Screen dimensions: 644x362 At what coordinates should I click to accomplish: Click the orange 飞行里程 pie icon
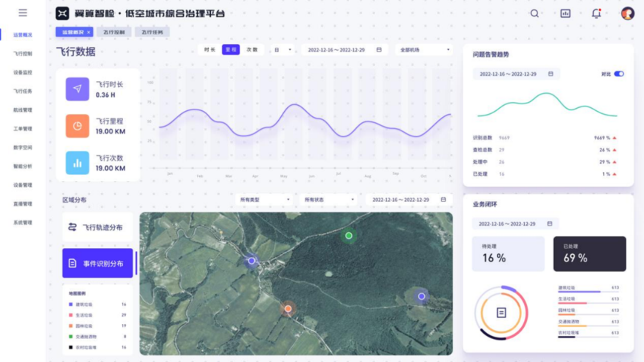pyautogui.click(x=78, y=126)
